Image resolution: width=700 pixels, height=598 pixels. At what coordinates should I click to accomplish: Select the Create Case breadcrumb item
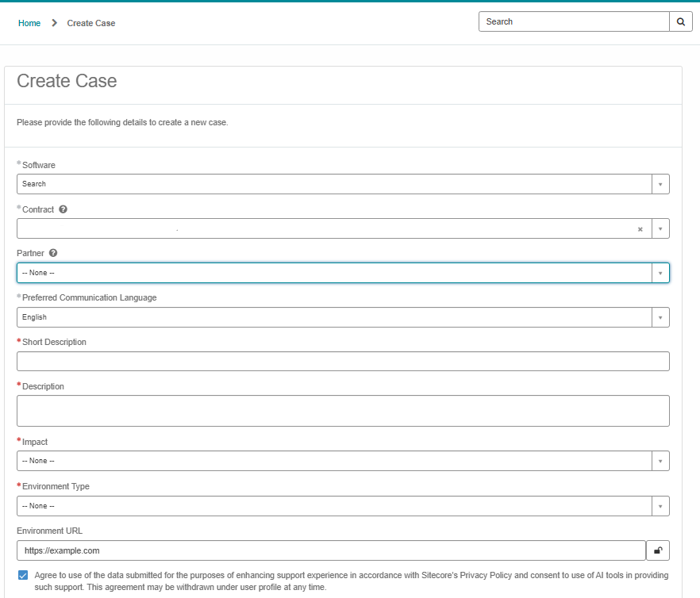tap(91, 23)
